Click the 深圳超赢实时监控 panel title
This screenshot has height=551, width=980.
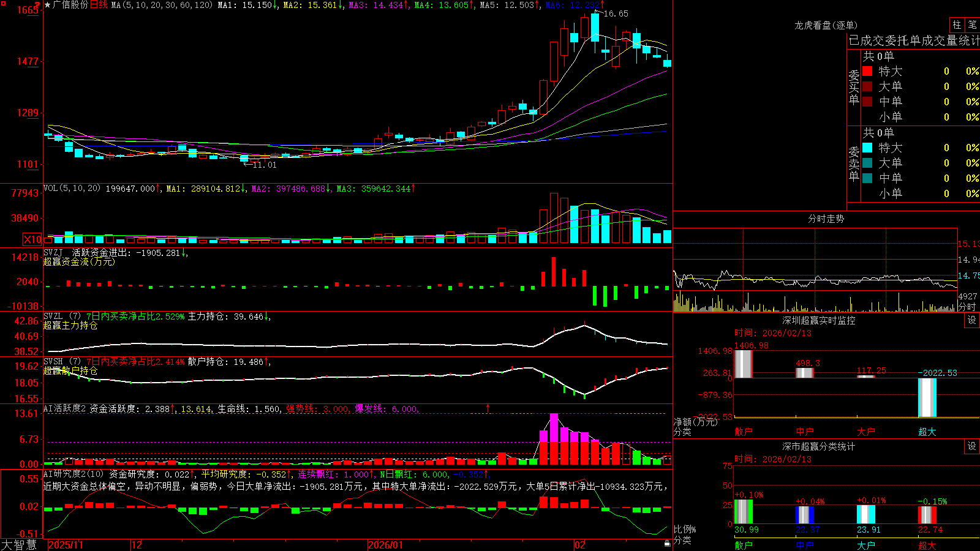(819, 320)
